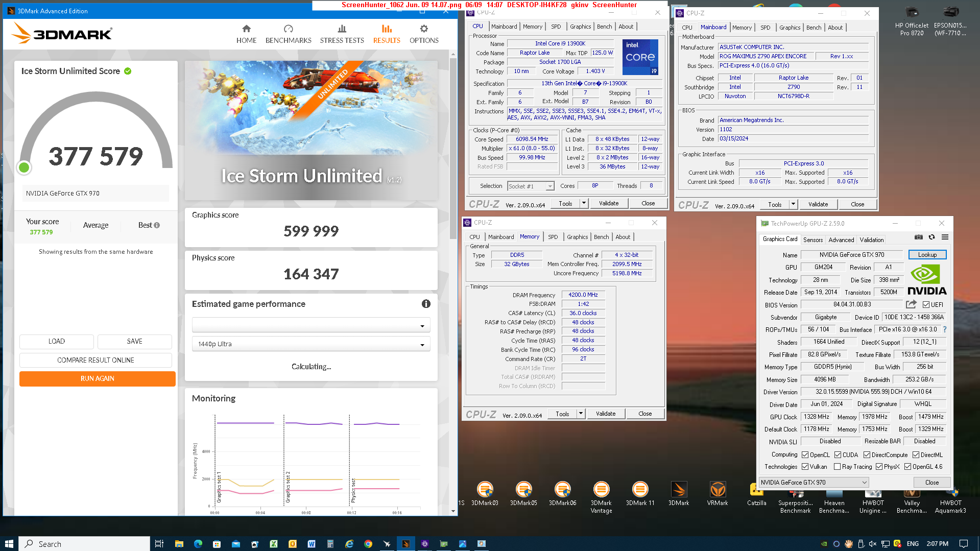Screen dimensions: 980x551
Task: Open 3DMark Home page
Action: (246, 34)
